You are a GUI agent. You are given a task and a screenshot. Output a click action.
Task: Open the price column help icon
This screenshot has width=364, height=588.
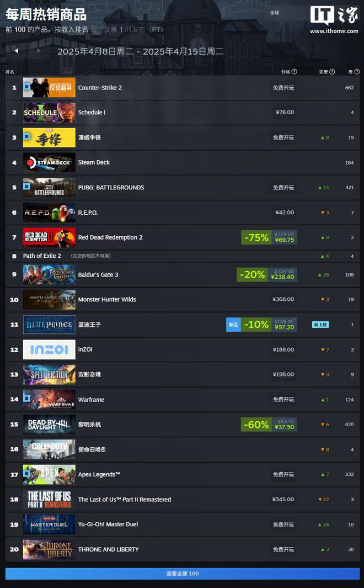click(295, 72)
